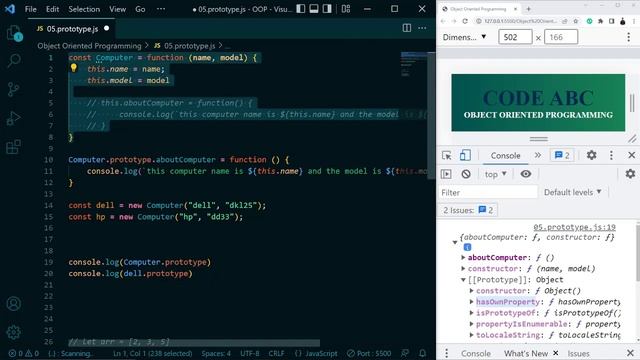Screen dimensions: 640x360
Task: Open the Explorer view in VS Code
Action: pos(13,33)
